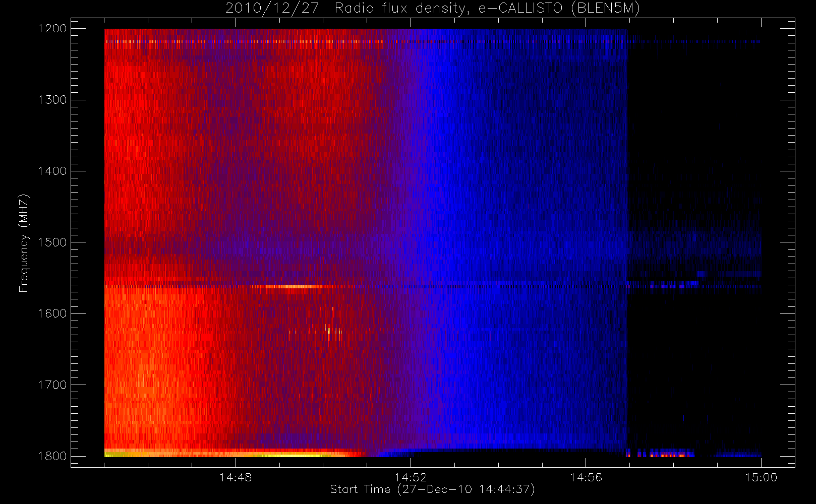Click the 1200 frequency tick label
The height and width of the screenshot is (504, 816).
point(52,29)
